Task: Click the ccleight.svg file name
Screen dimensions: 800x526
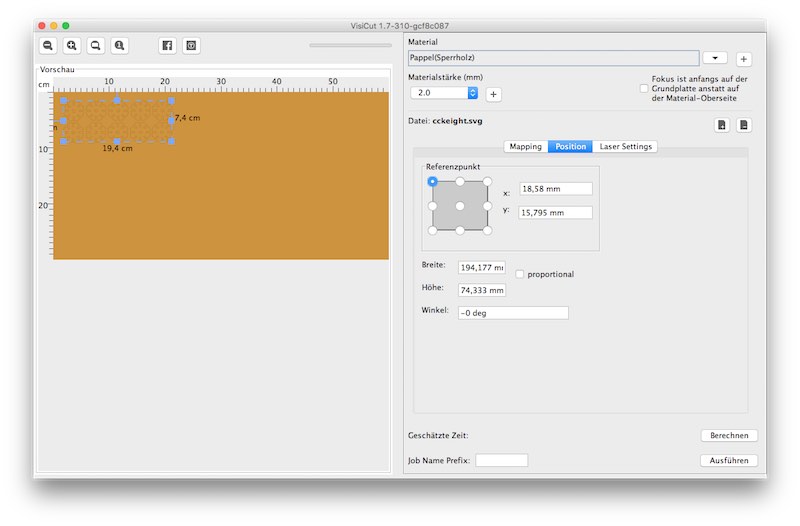Action: (457, 121)
